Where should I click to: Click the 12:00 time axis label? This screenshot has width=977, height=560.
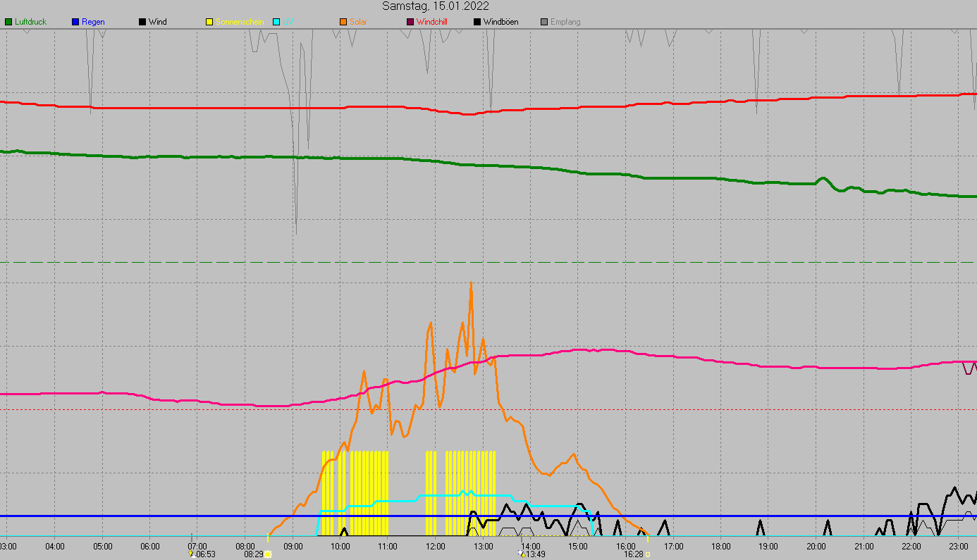(x=435, y=546)
